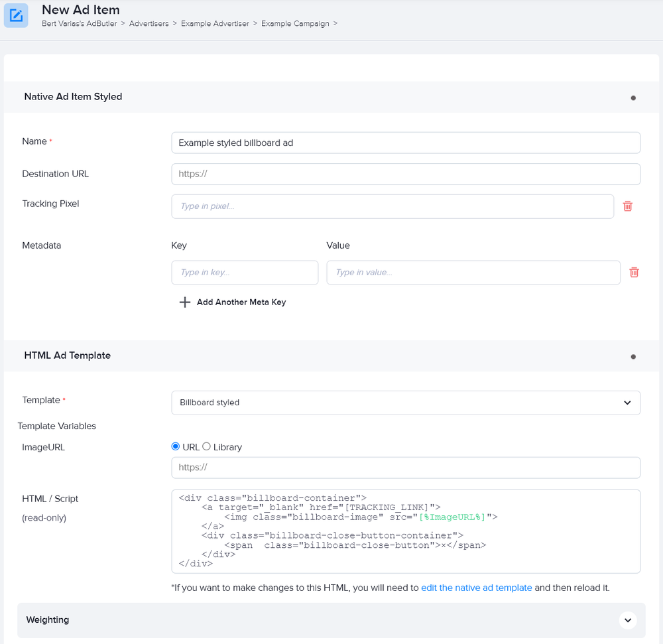Follow the edit the native ad template link

[477, 588]
